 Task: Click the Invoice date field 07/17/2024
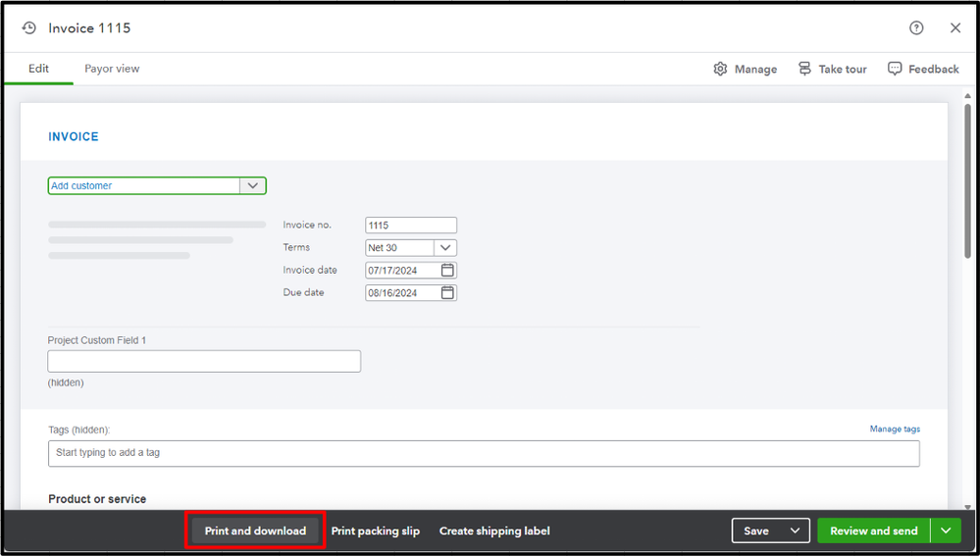click(x=403, y=270)
